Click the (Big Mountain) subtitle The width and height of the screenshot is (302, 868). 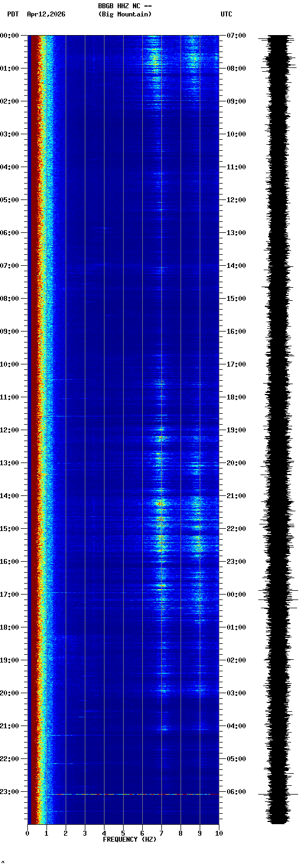[x=125, y=14]
